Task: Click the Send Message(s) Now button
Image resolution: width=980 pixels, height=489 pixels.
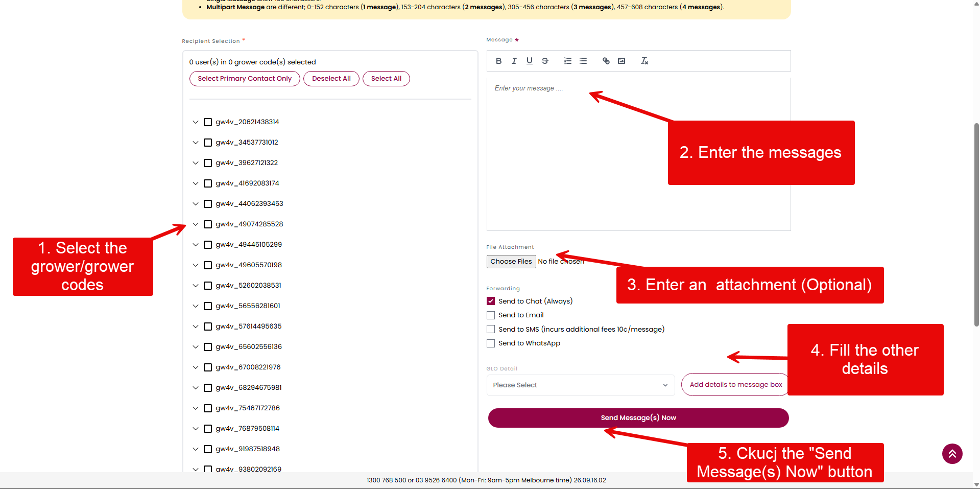Action: pyautogui.click(x=638, y=418)
